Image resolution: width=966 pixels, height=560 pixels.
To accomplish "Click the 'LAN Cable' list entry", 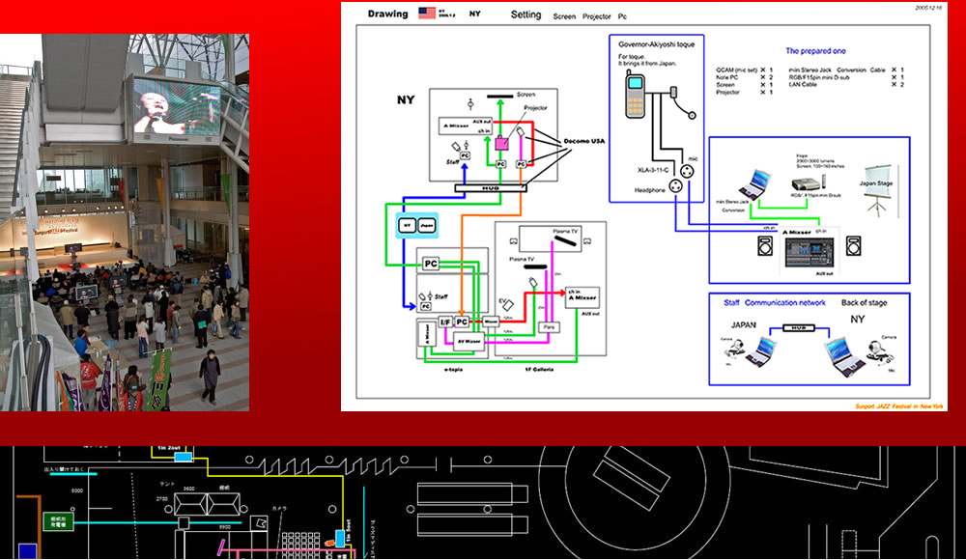I will tap(803, 85).
